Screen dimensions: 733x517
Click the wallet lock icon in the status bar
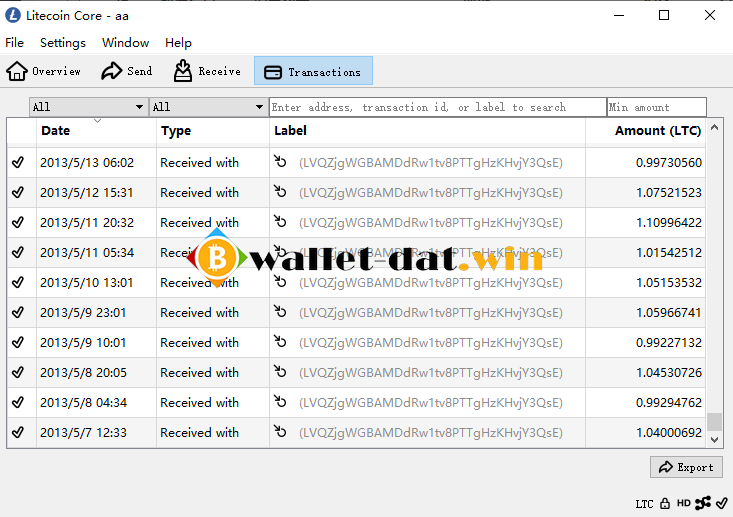tap(665, 503)
